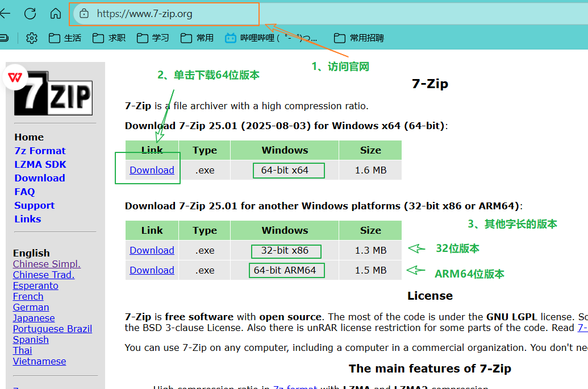
Task: Switch language to Spanish
Action: click(31, 340)
